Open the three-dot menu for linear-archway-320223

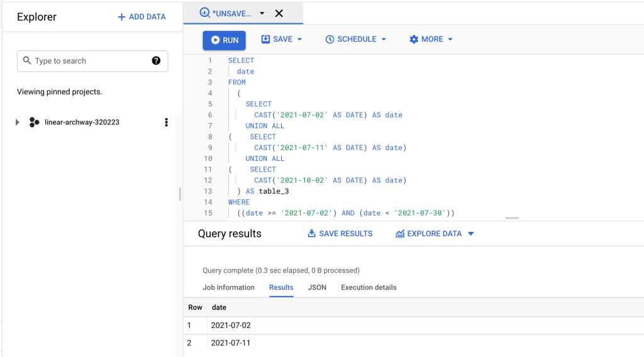point(166,123)
